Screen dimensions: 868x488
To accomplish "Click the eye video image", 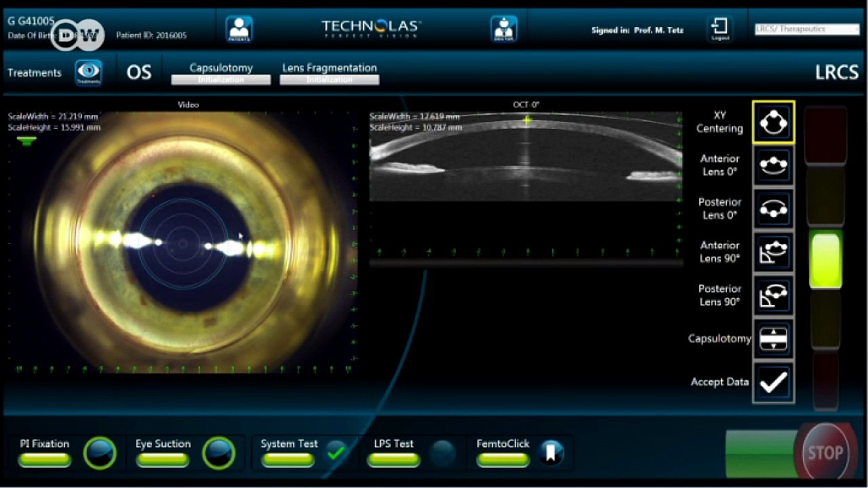I will coord(182,243).
